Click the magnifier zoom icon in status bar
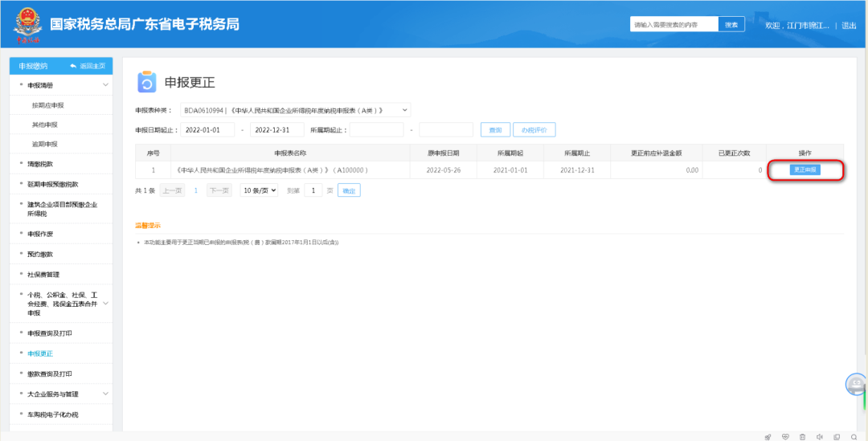Viewport: 868px width, 441px height. [x=854, y=436]
